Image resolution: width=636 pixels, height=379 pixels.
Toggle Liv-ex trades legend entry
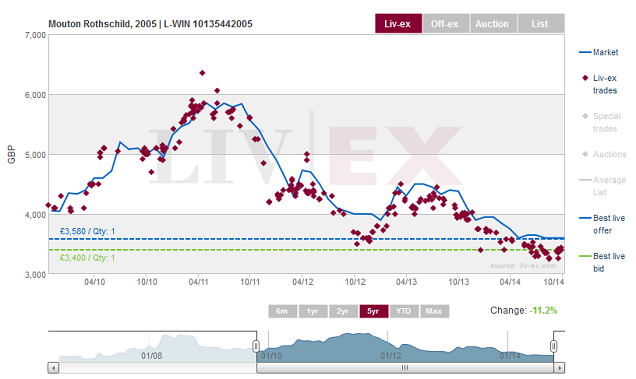click(600, 84)
